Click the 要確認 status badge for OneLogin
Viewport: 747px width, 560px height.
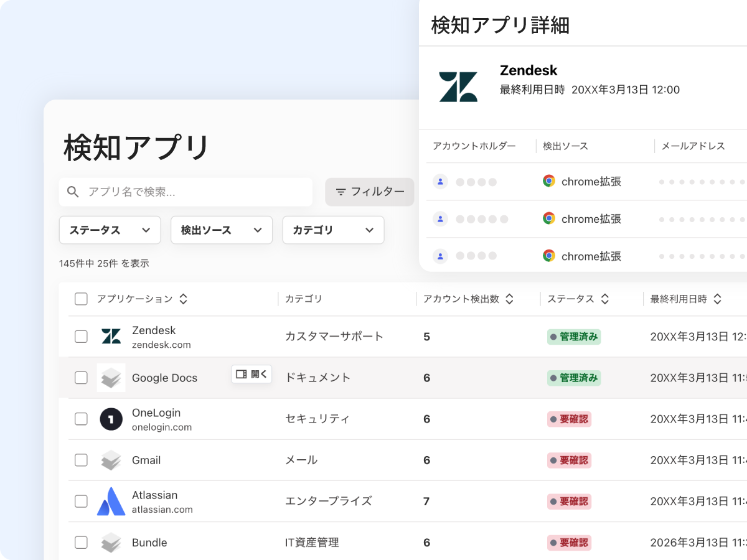point(569,419)
